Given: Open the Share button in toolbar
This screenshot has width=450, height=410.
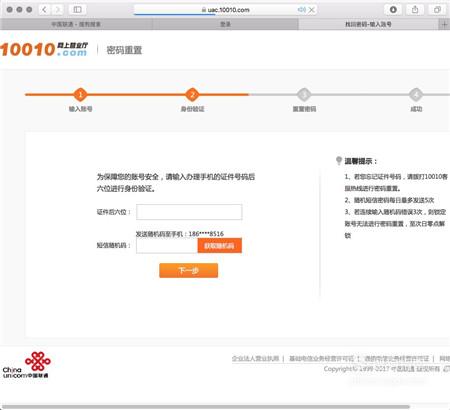Looking at the screenshot, I should click(x=415, y=10).
